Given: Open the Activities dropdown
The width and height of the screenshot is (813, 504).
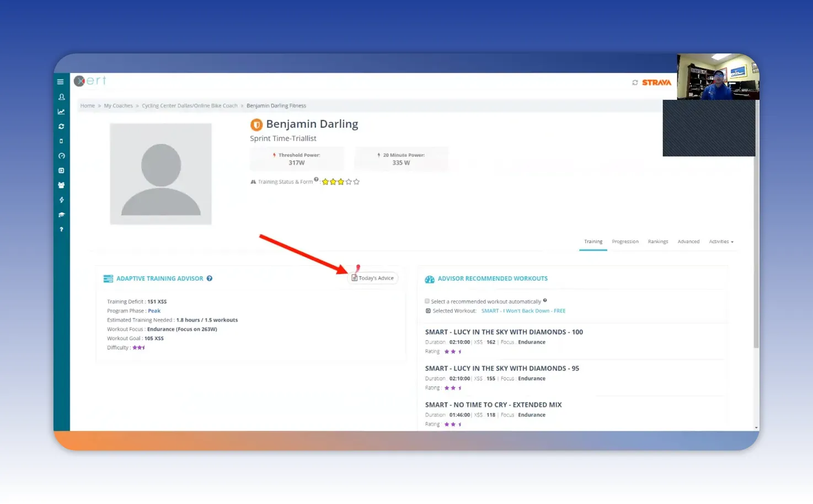Looking at the screenshot, I should (721, 242).
